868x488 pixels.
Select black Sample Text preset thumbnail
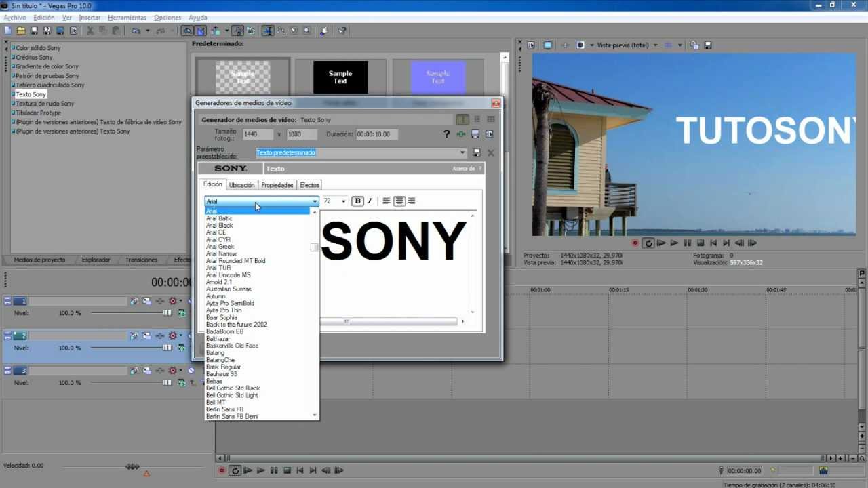[340, 77]
